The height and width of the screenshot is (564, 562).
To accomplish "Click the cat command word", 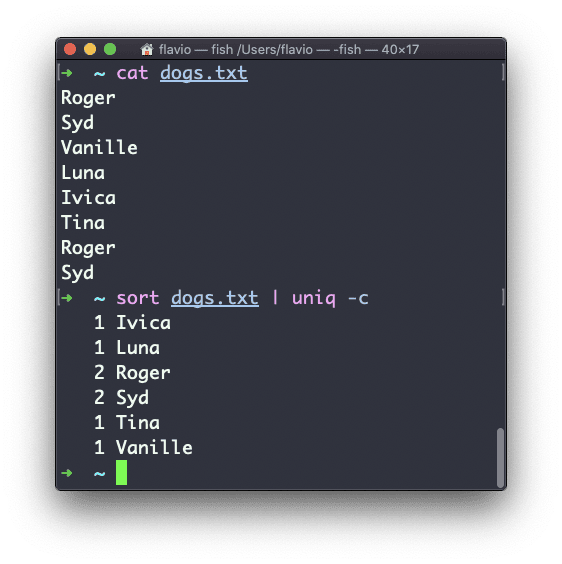I will 132,73.
